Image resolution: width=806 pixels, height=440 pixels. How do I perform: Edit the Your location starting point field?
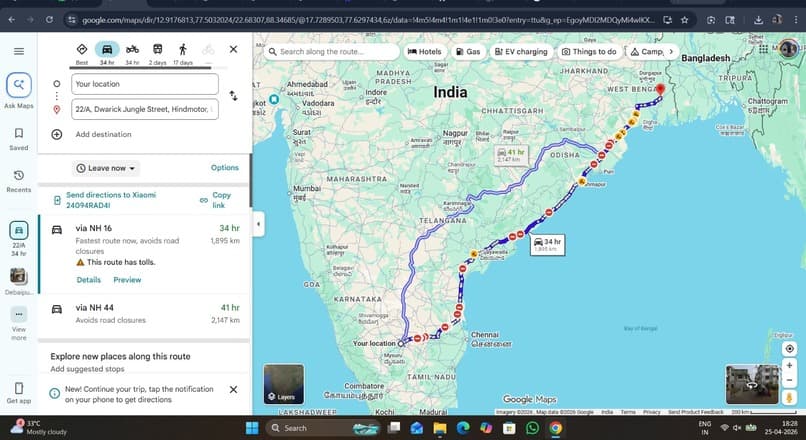(x=144, y=84)
